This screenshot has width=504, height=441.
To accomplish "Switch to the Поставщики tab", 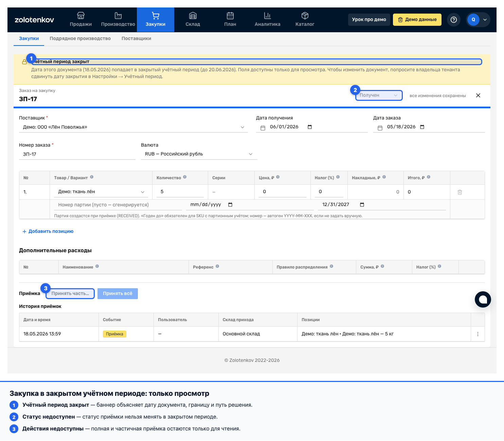I will click(136, 39).
